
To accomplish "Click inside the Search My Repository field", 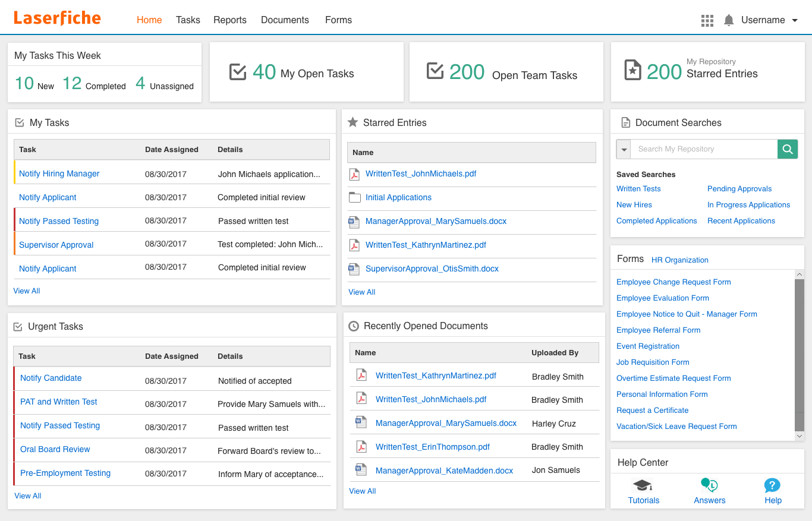I will pyautogui.click(x=701, y=149).
